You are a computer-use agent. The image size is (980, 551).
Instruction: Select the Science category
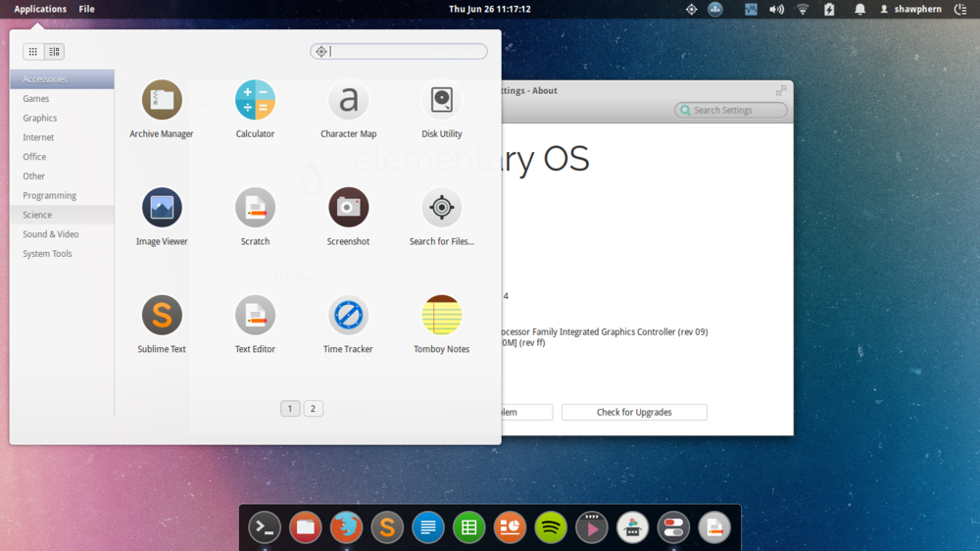(x=62, y=215)
